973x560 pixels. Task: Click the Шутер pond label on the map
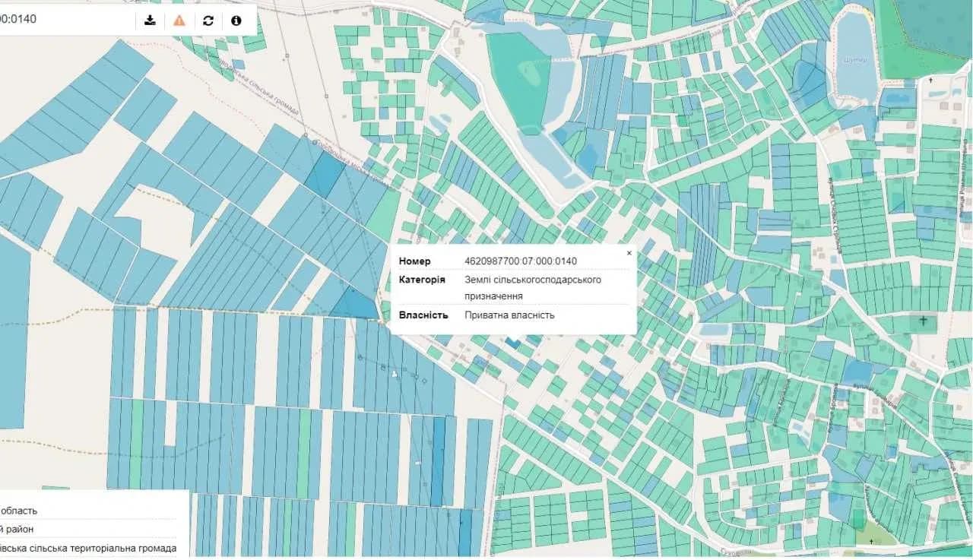click(x=854, y=59)
